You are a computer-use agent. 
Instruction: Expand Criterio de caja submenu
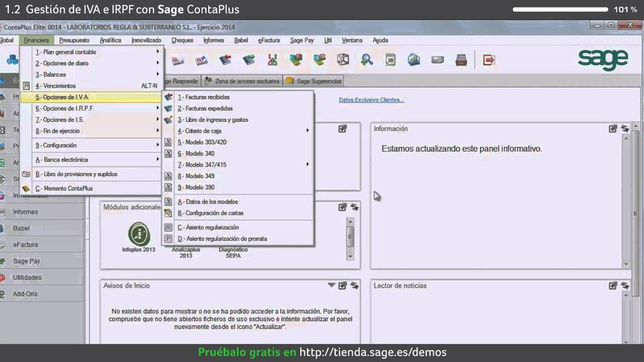(x=308, y=131)
